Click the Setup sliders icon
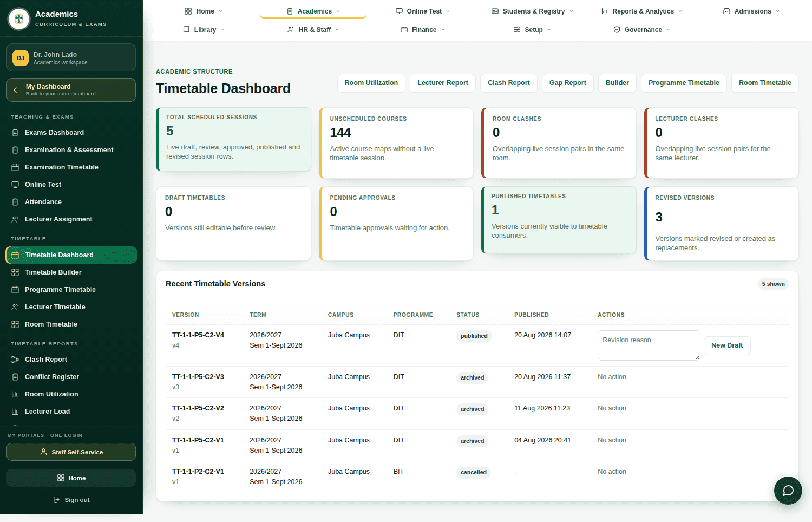The height and width of the screenshot is (522, 812). (516, 30)
